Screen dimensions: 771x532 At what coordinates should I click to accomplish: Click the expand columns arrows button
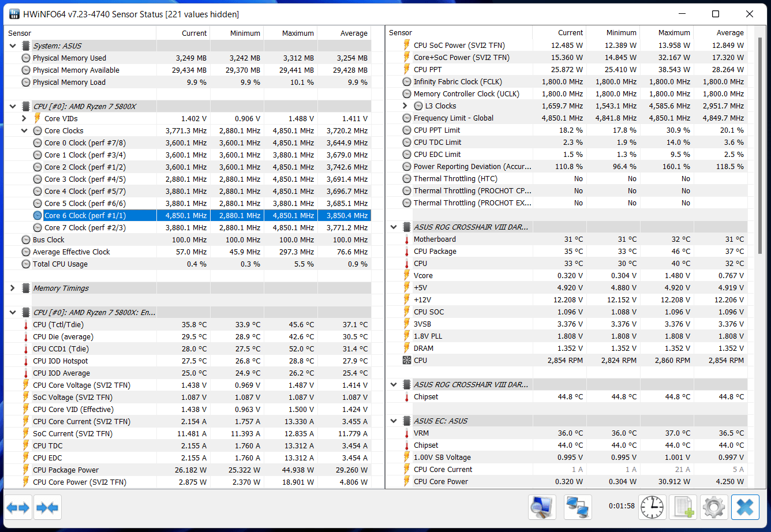coord(18,508)
